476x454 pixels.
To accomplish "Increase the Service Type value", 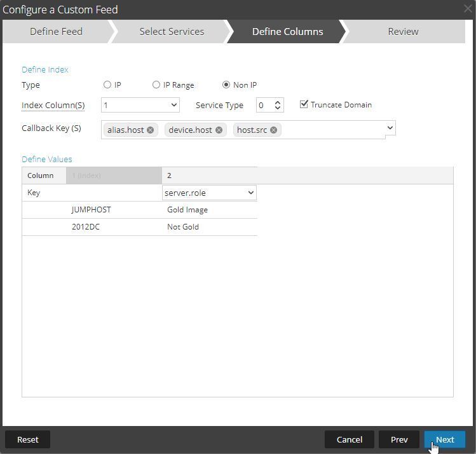I will [x=278, y=102].
